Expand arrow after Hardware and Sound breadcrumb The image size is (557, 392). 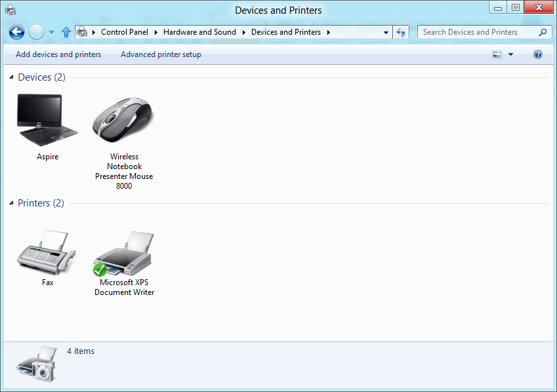coord(243,32)
